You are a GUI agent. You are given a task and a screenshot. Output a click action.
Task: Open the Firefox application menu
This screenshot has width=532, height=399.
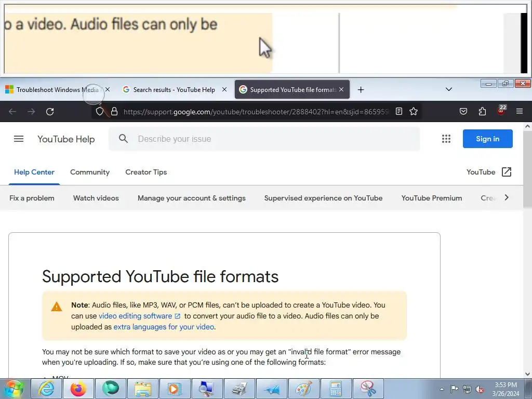click(520, 111)
